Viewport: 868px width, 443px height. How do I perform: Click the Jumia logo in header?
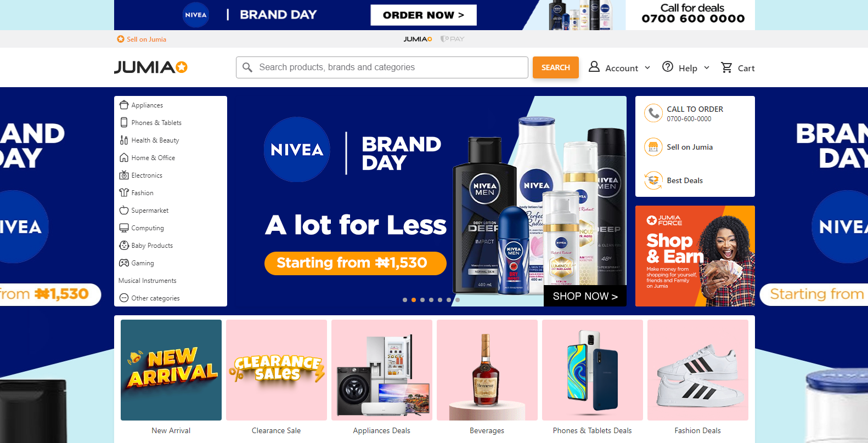pos(151,67)
